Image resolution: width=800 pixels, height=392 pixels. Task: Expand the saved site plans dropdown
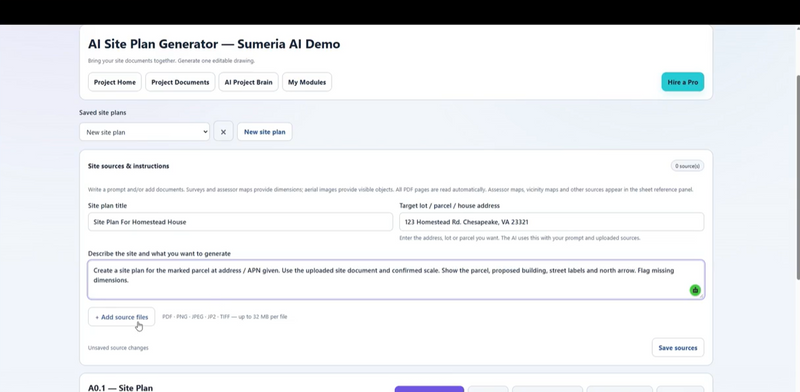pos(144,132)
